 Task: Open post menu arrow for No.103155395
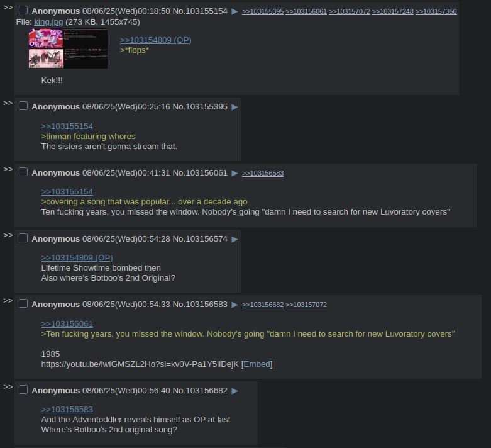pos(234,107)
